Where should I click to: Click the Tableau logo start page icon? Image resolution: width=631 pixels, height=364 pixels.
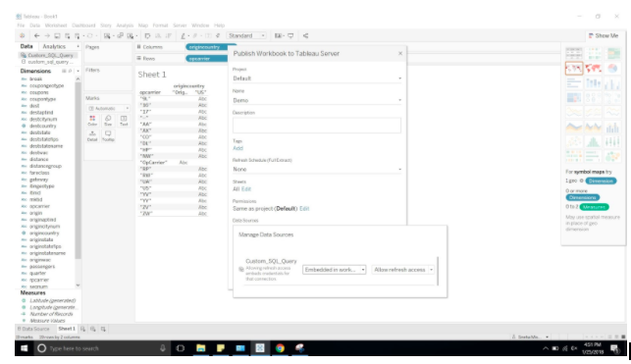(23, 35)
